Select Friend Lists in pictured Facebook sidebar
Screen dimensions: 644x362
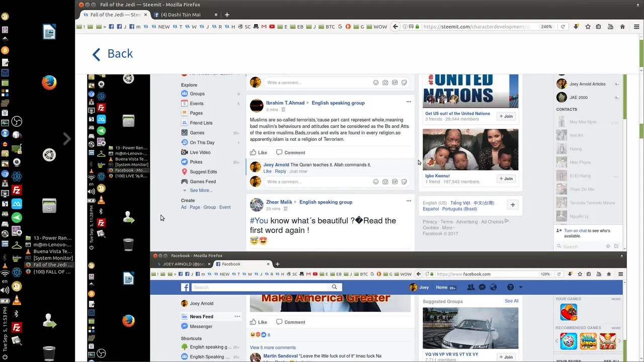196,123
